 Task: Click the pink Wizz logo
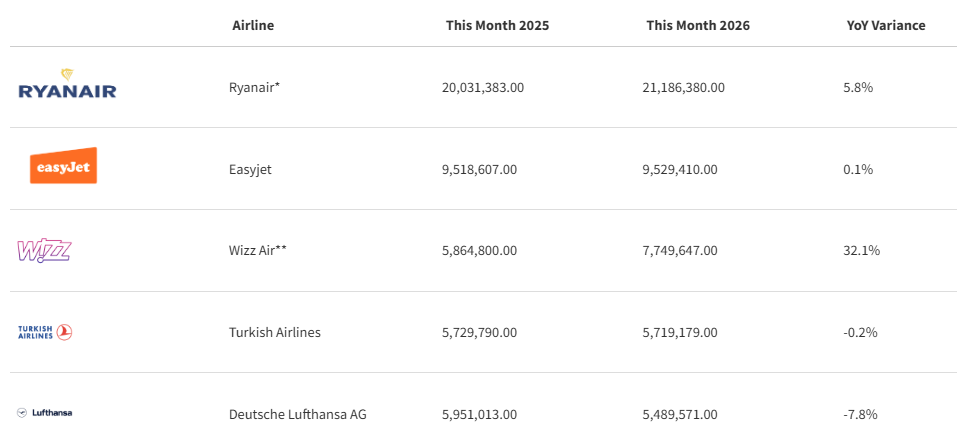(x=45, y=251)
